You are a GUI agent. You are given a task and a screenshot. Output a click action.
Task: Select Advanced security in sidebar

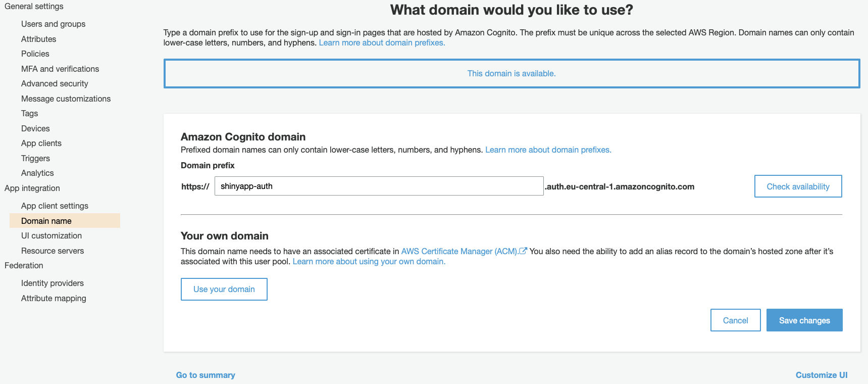click(x=55, y=83)
